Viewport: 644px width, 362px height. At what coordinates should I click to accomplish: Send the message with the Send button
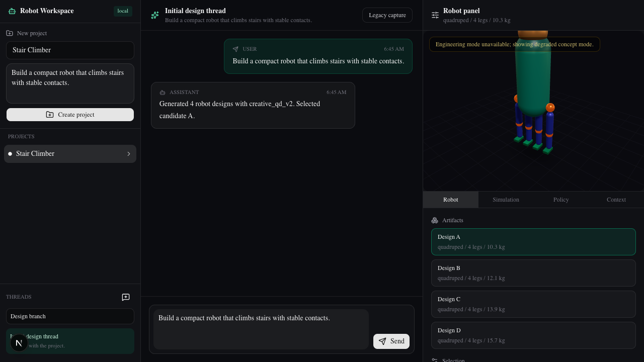click(391, 341)
